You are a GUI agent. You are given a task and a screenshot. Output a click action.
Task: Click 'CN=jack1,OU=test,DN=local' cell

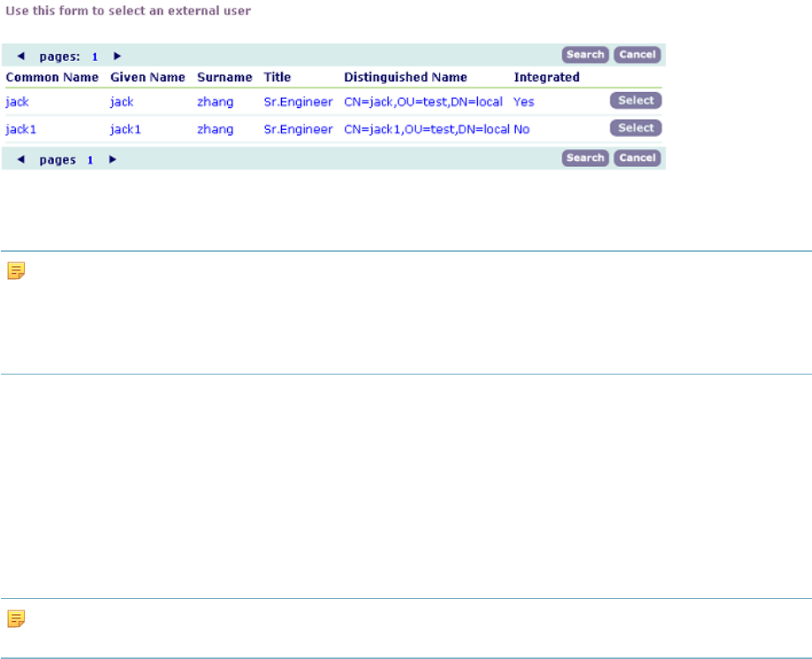coord(427,129)
